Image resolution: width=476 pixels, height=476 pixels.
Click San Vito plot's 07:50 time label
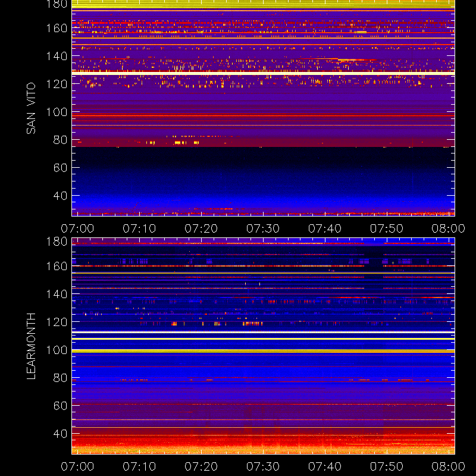click(x=386, y=228)
